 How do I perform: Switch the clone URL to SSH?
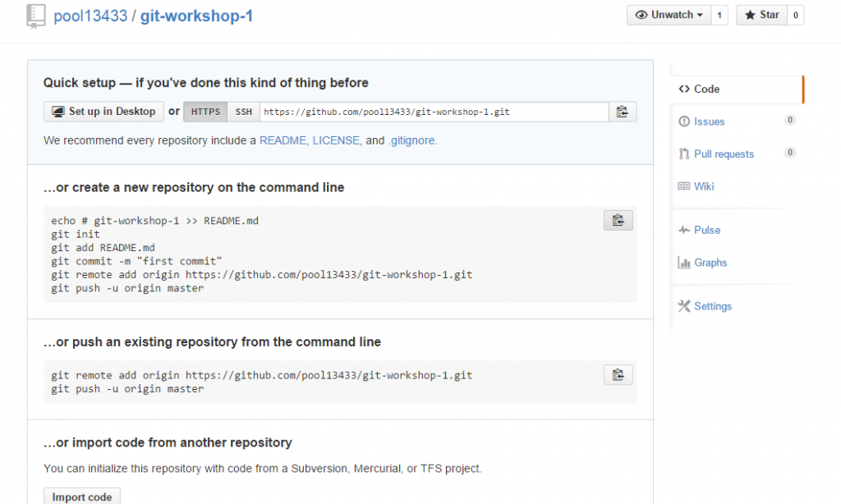pyautogui.click(x=244, y=112)
